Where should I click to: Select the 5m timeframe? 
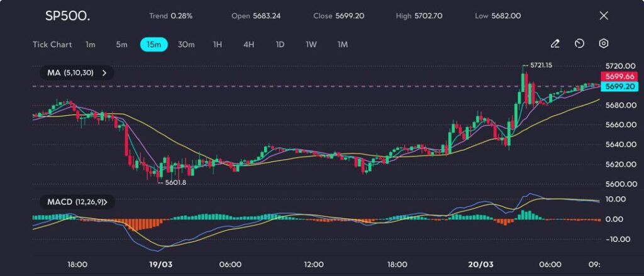121,45
